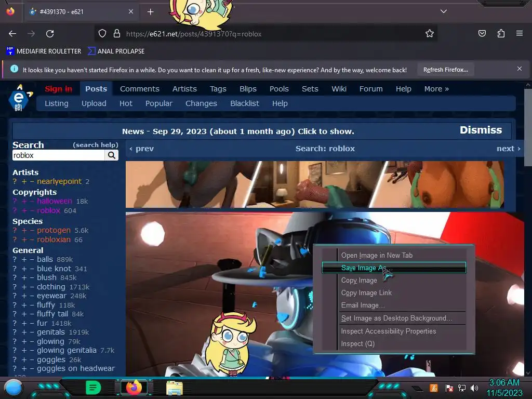
Task: Open the search help link
Action: [x=96, y=145]
